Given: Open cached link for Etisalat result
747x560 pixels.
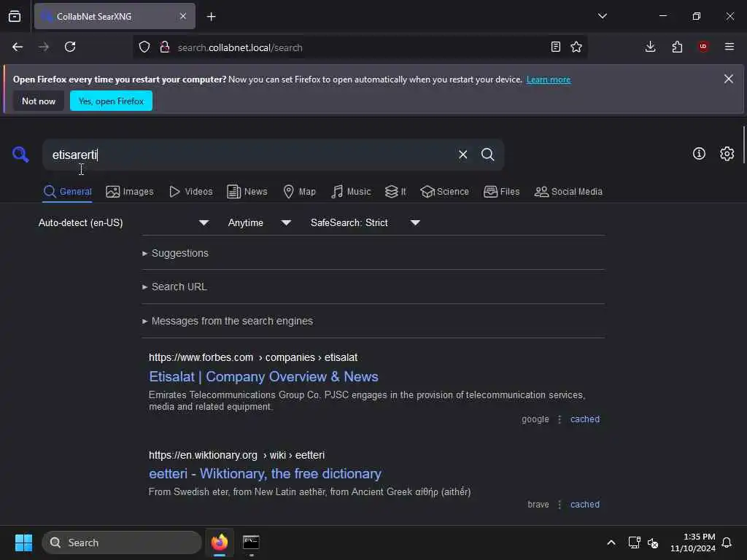Looking at the screenshot, I should point(584,419).
